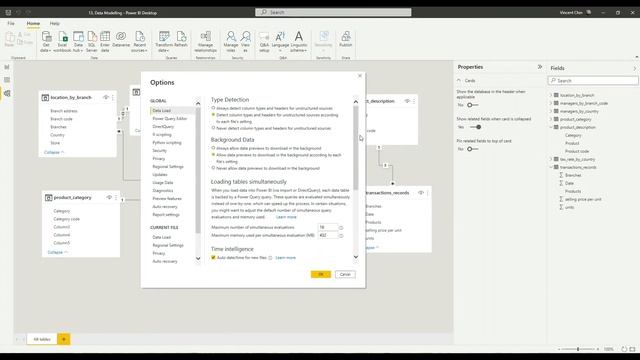Switch to Data view in left sidebar

7,80
